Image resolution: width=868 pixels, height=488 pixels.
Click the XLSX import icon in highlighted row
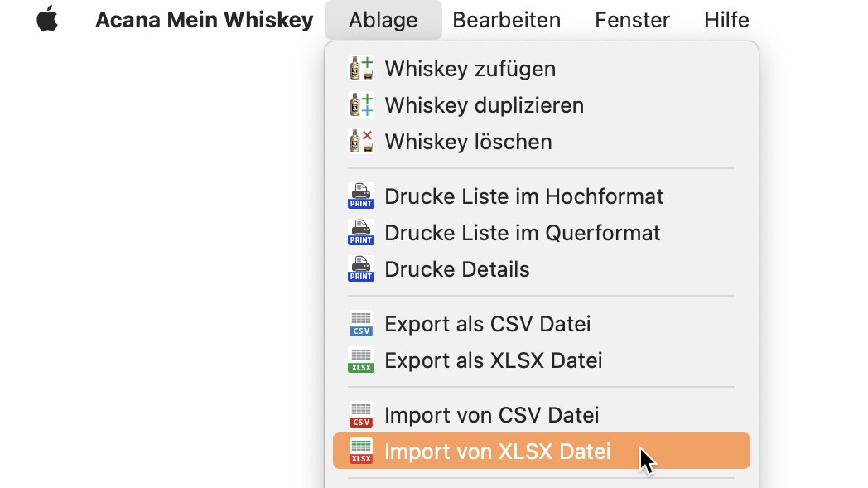(x=361, y=452)
